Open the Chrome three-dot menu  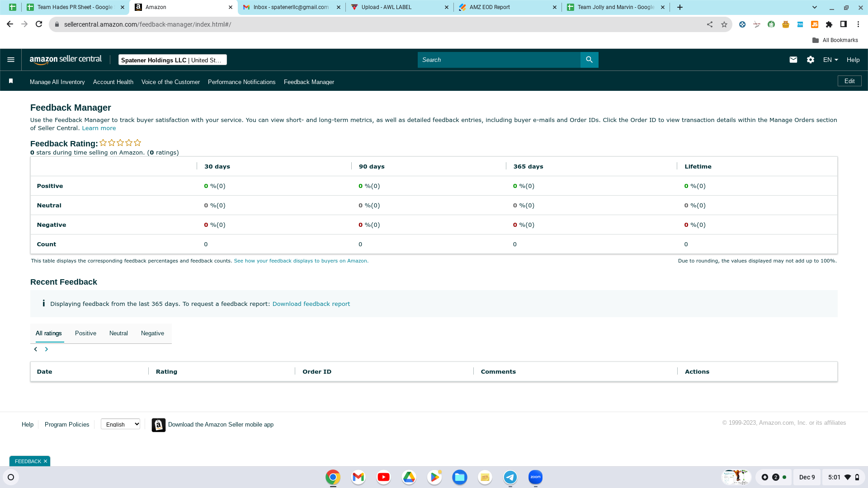click(858, 24)
